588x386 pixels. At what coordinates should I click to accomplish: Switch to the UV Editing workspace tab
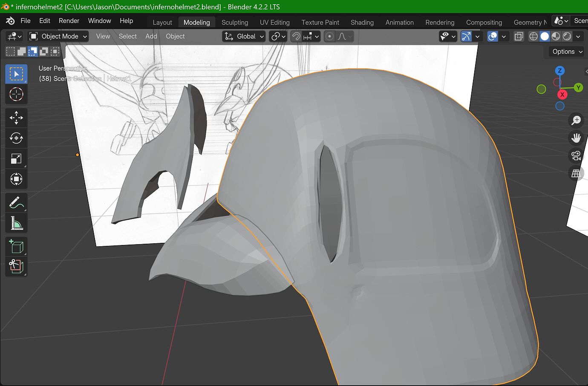[x=275, y=23]
